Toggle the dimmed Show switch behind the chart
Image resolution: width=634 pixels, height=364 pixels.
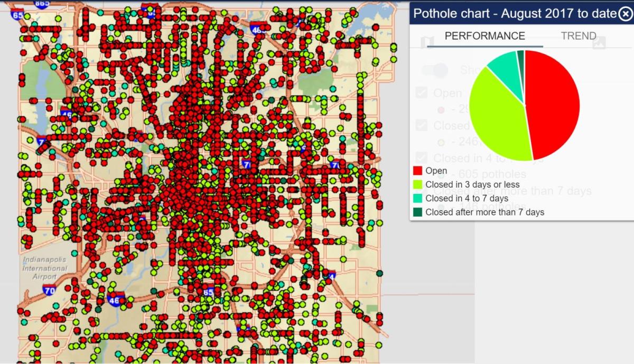[x=434, y=70]
